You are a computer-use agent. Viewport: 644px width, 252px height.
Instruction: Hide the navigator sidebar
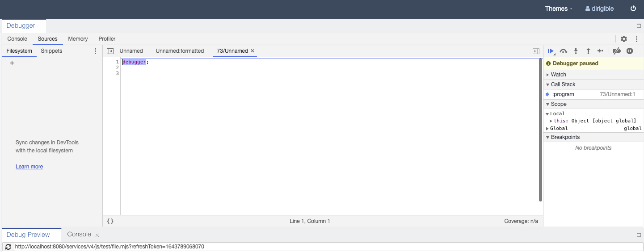coord(110,51)
